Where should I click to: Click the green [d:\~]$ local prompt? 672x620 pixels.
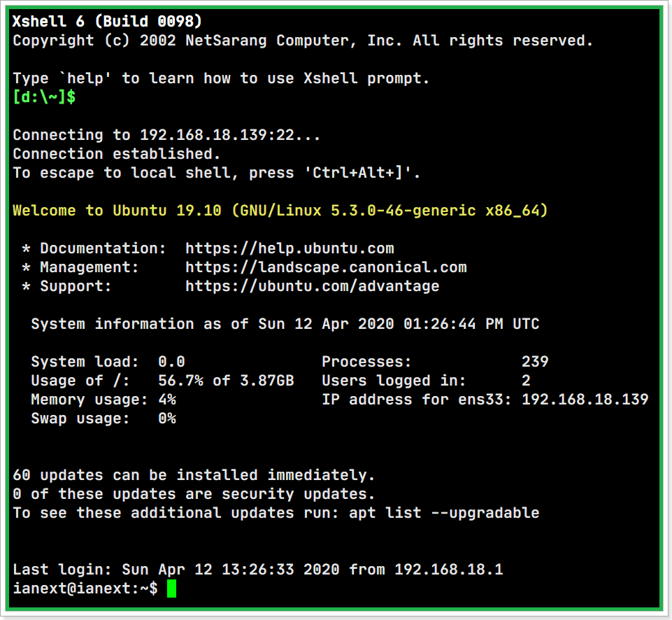pyautogui.click(x=45, y=97)
